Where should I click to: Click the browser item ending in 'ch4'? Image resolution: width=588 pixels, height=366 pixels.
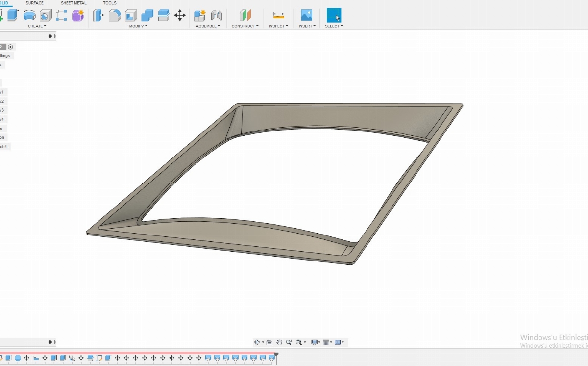coord(4,147)
